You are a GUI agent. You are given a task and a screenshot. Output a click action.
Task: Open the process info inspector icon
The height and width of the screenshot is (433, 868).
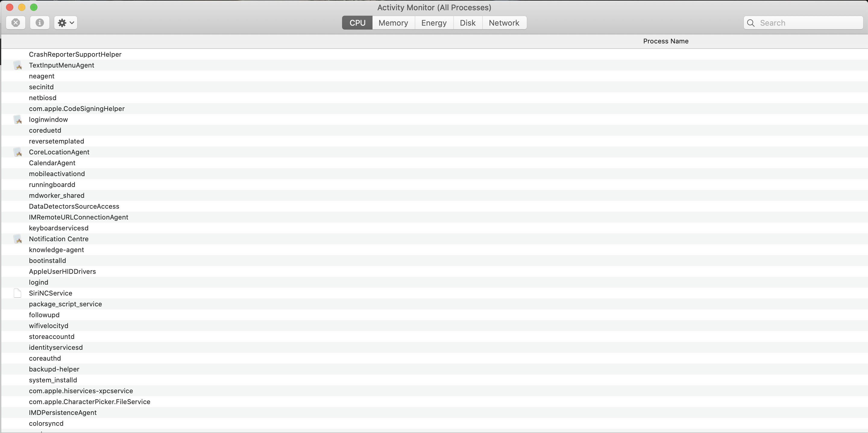point(40,23)
